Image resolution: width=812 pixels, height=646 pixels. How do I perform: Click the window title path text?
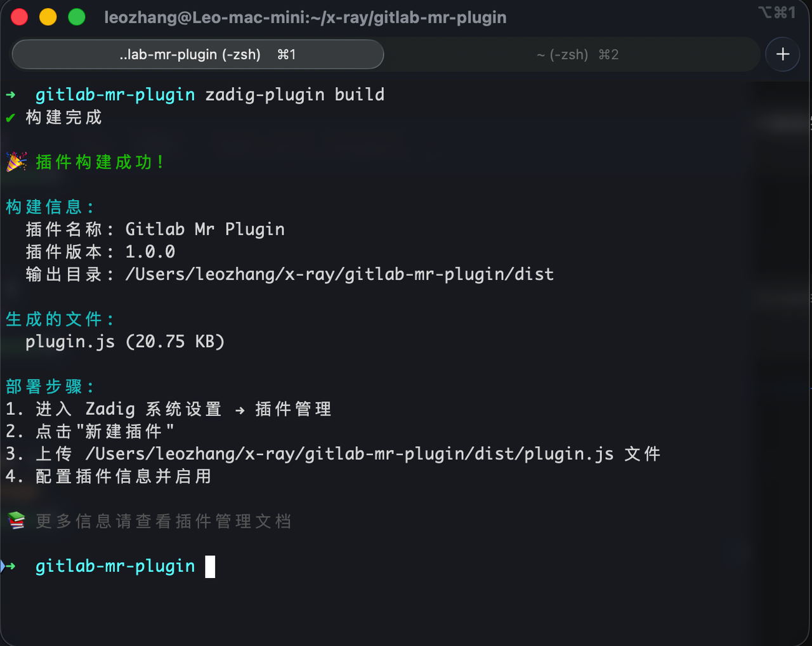point(305,17)
